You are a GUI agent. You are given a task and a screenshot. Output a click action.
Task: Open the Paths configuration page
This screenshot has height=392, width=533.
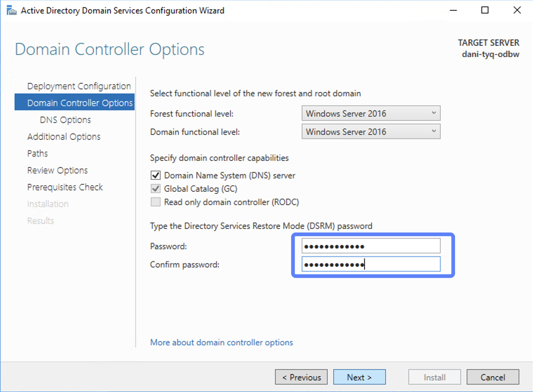37,153
